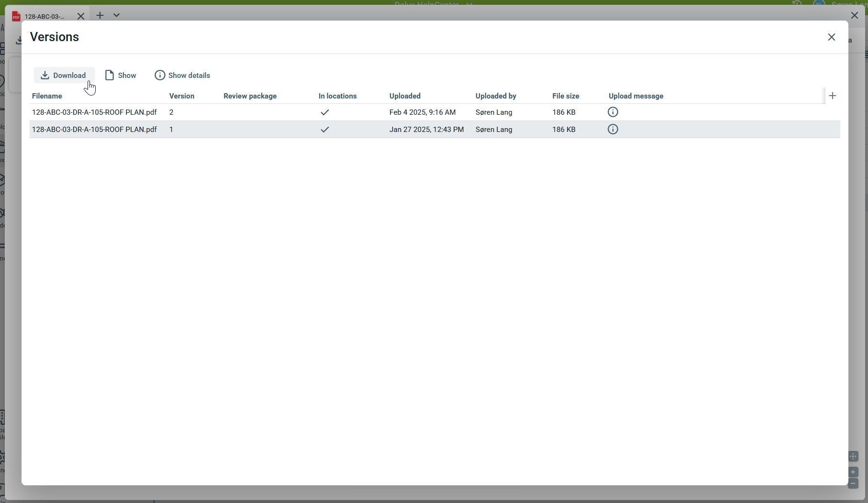Expand the tab list dropdown chevron
This screenshot has height=503, width=868.
click(x=116, y=15)
